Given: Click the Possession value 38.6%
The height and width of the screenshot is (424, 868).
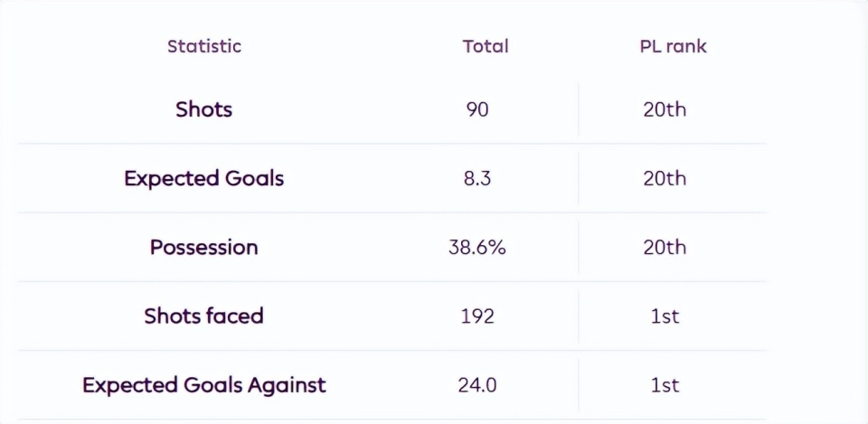Looking at the screenshot, I should tap(477, 247).
